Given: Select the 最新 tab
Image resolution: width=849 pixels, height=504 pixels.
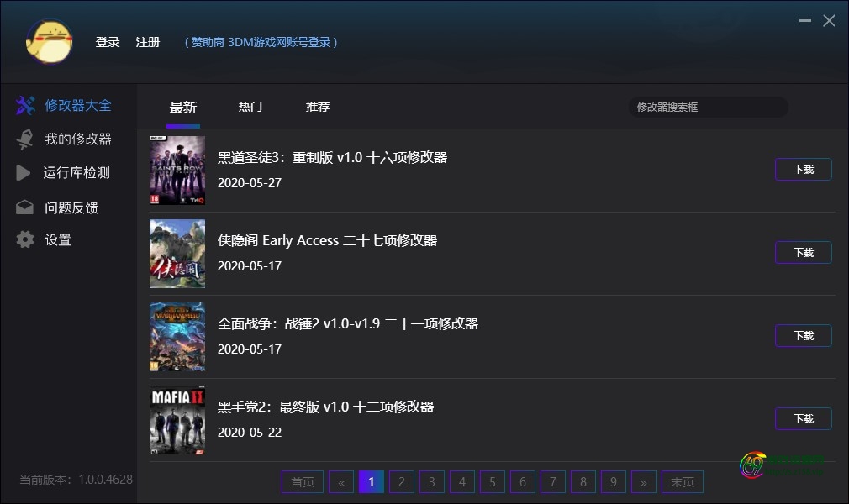Looking at the screenshot, I should tap(183, 107).
